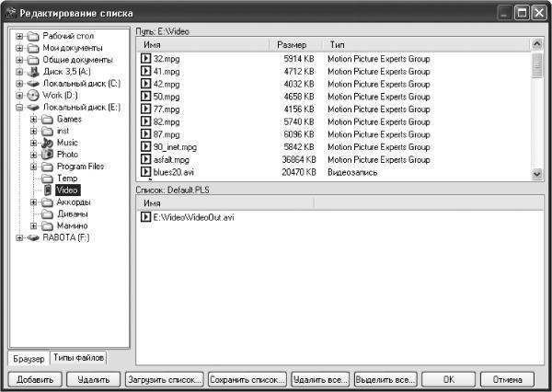Expand the Аккорды folder node
Image resolution: width=552 pixels, height=392 pixels.
[x=33, y=202]
